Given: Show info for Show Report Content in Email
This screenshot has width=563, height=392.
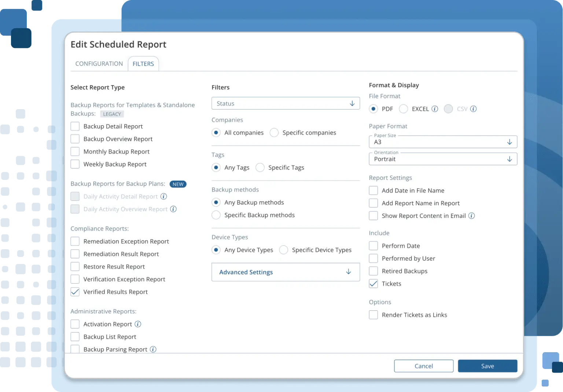Looking at the screenshot, I should coord(472,216).
